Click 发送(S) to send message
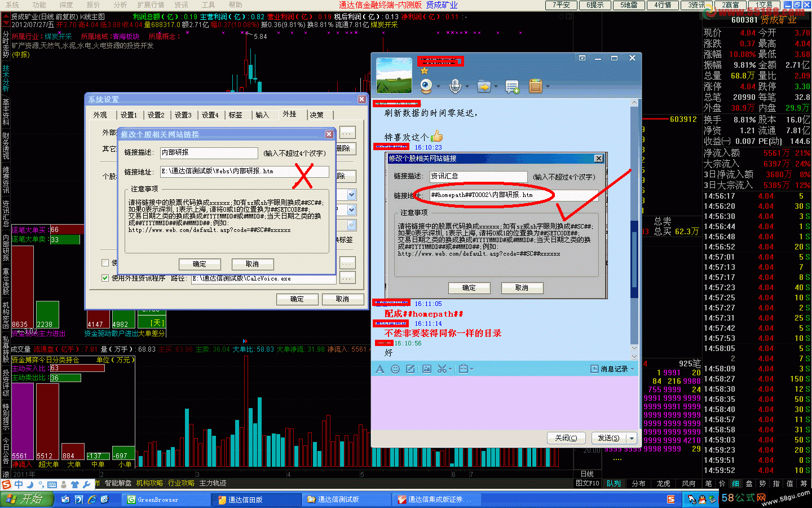 click(609, 438)
